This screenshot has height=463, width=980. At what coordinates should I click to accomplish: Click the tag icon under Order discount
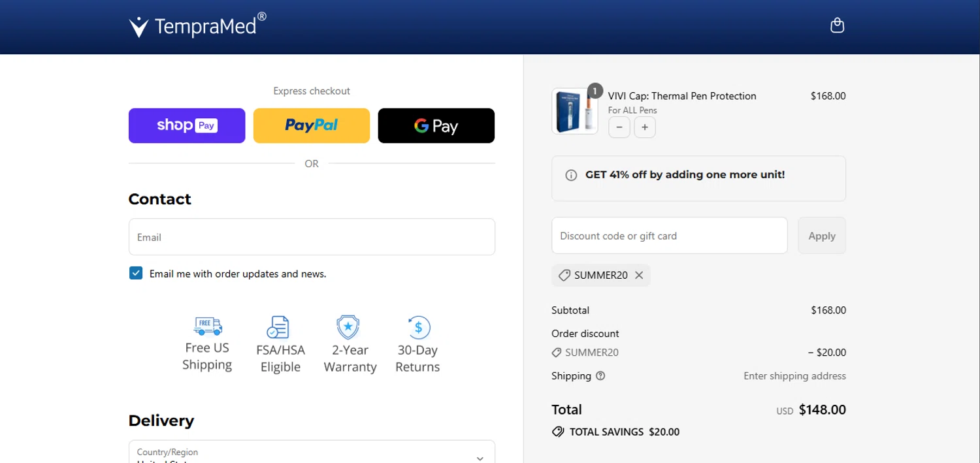[557, 353]
